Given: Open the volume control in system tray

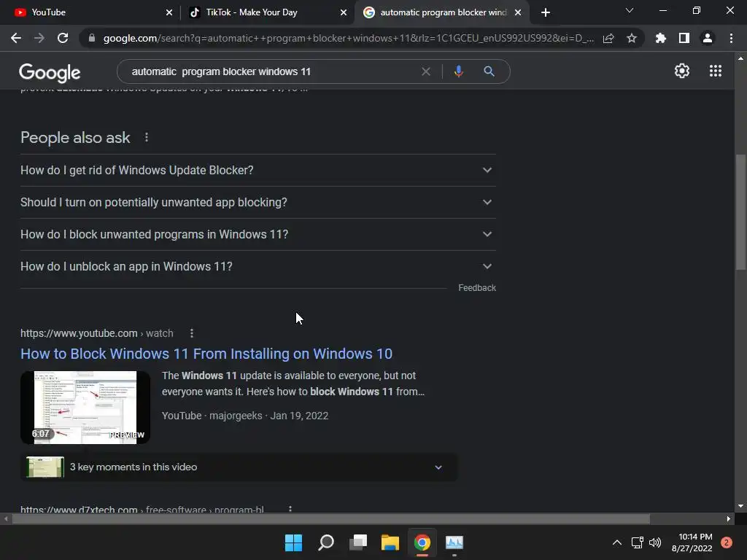Looking at the screenshot, I should [x=656, y=542].
